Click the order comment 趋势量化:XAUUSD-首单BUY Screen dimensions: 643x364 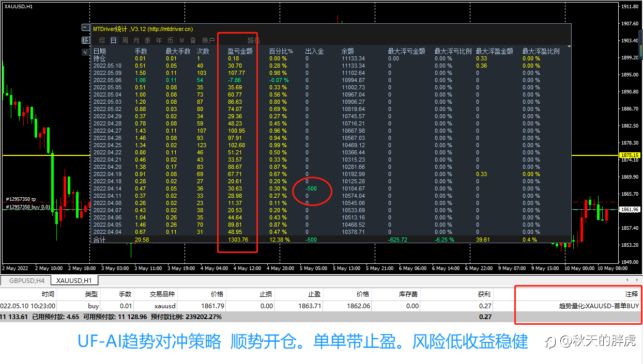pos(599,306)
